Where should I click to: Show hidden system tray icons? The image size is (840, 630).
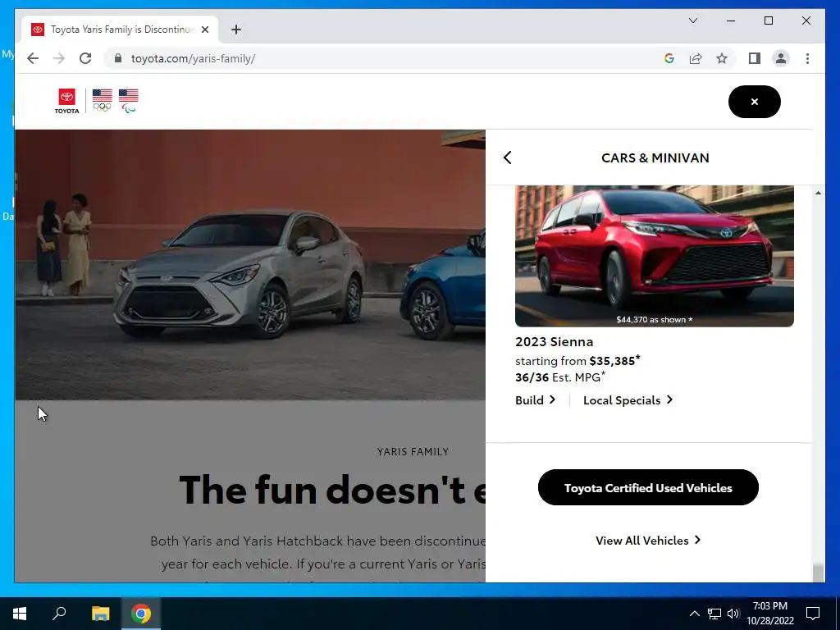coord(694,614)
